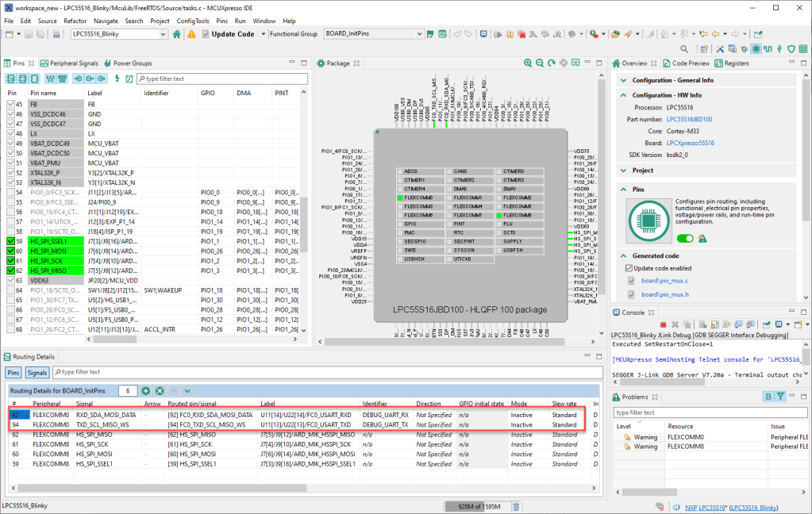
Task: Remove routing row with the X icon
Action: [x=160, y=391]
